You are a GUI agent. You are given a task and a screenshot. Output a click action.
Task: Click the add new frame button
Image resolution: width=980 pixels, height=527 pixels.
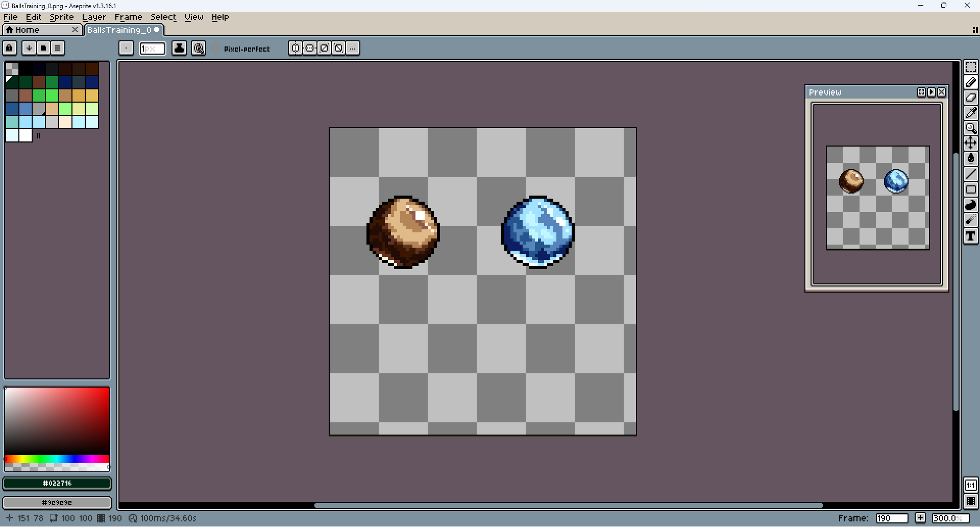pos(920,518)
